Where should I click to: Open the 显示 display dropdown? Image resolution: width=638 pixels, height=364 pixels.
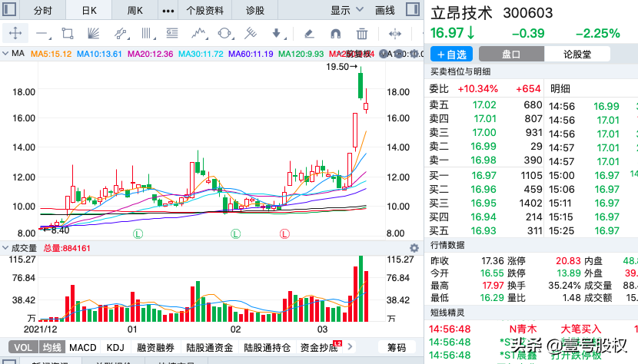click(x=347, y=10)
